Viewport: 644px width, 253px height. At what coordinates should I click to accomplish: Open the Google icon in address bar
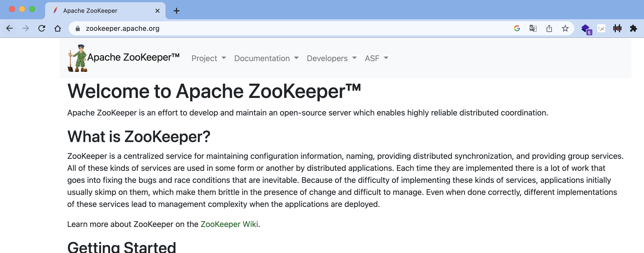tap(517, 29)
